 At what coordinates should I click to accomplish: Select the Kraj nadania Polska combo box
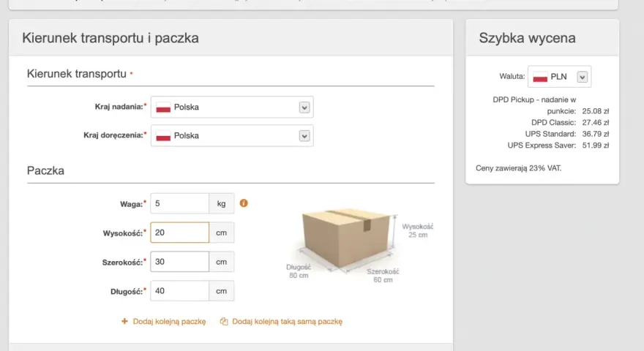click(x=232, y=107)
